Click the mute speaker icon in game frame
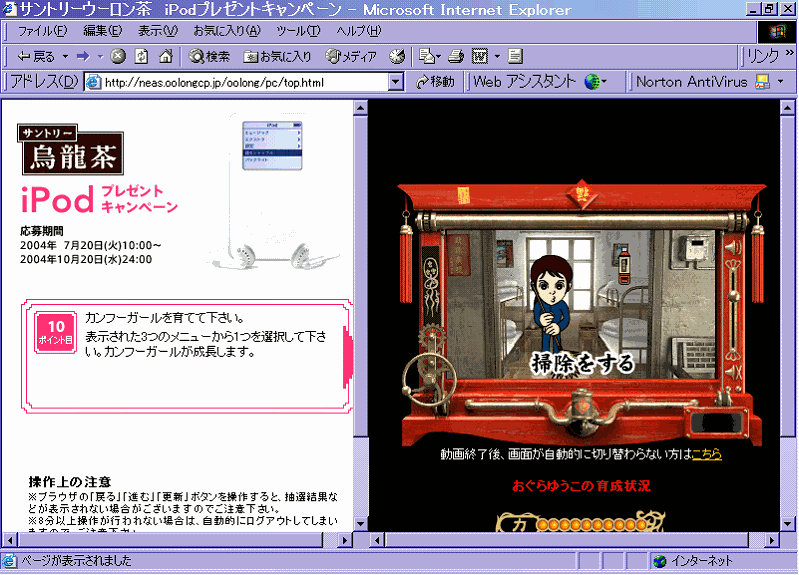Viewport: 799px width, 575px height. pos(733,373)
